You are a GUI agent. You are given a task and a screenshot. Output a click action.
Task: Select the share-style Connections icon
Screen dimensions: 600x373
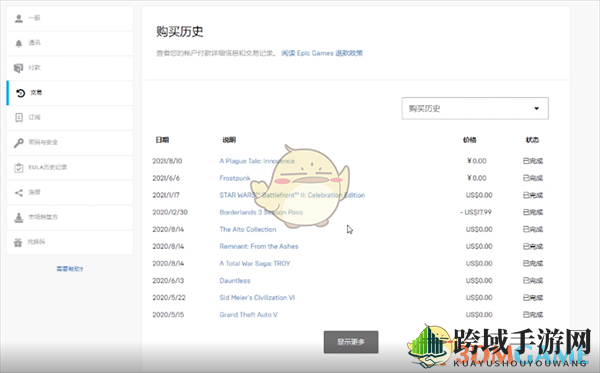click(x=19, y=192)
